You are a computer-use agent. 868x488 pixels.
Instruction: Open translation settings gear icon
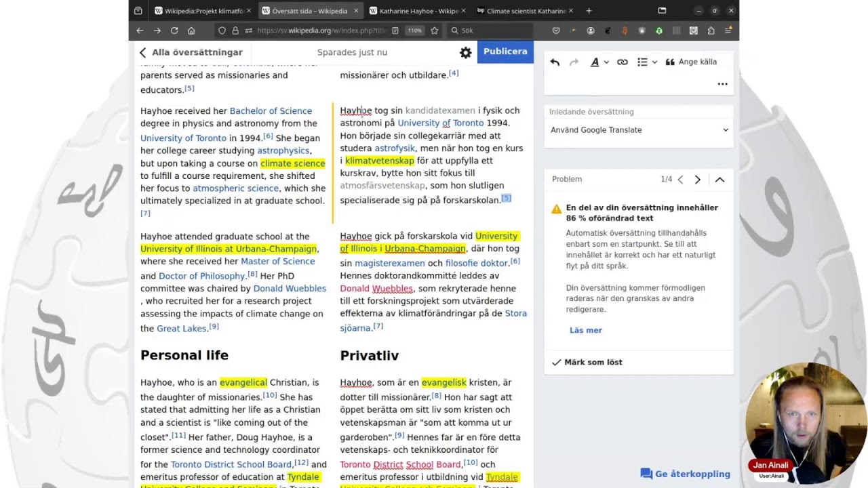point(465,52)
